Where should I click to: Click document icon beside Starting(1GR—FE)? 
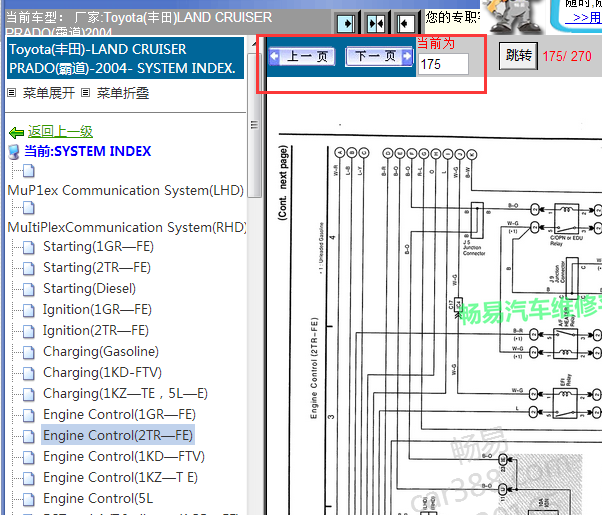pyautogui.click(x=29, y=248)
